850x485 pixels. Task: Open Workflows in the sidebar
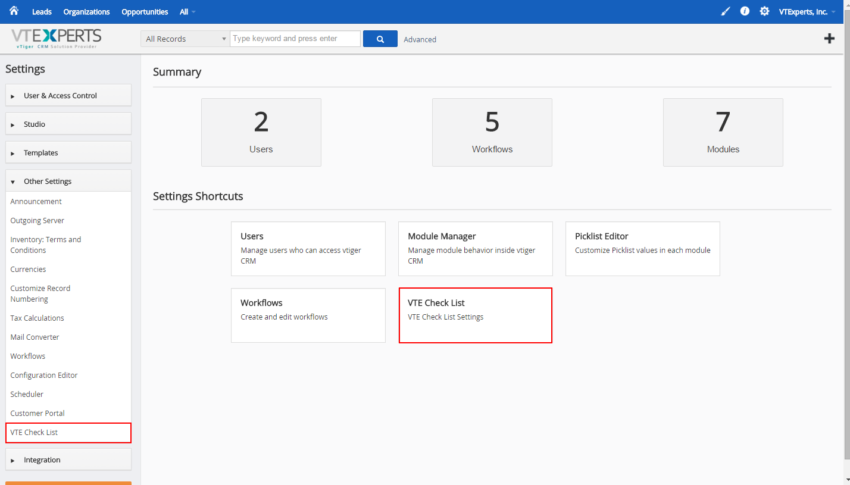tap(28, 356)
